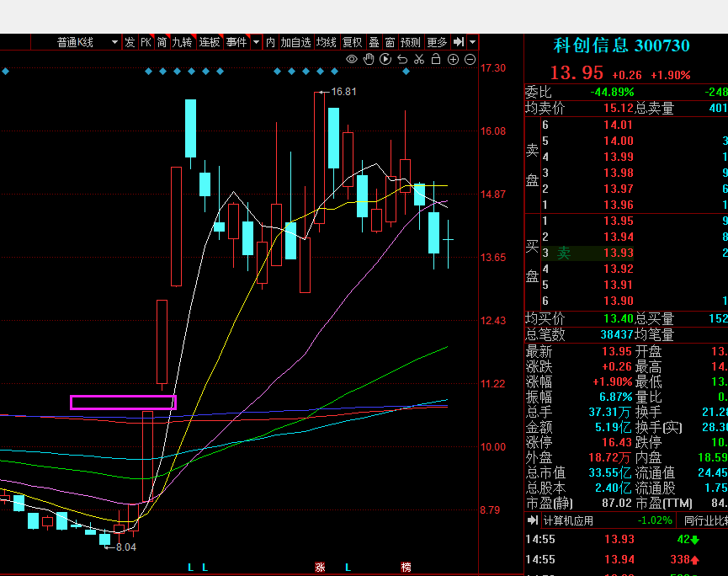728x576 pixels.
Task: Click the 金额 value 5.19亿
Action: point(613,427)
